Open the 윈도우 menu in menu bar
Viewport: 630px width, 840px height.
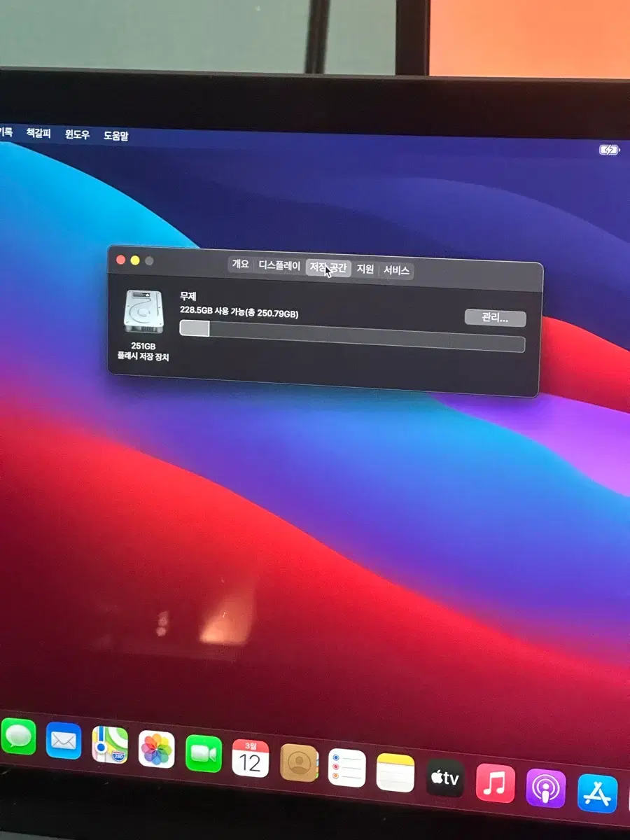[x=77, y=134]
